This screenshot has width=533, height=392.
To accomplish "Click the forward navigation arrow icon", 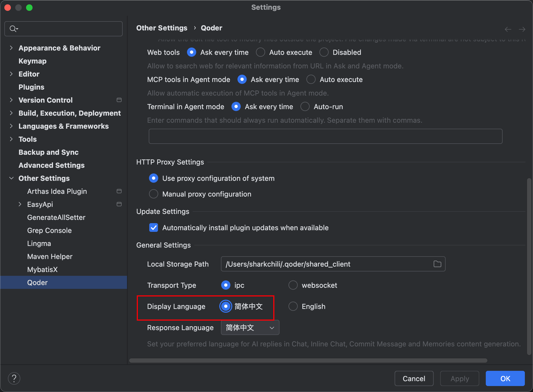I will coord(522,29).
